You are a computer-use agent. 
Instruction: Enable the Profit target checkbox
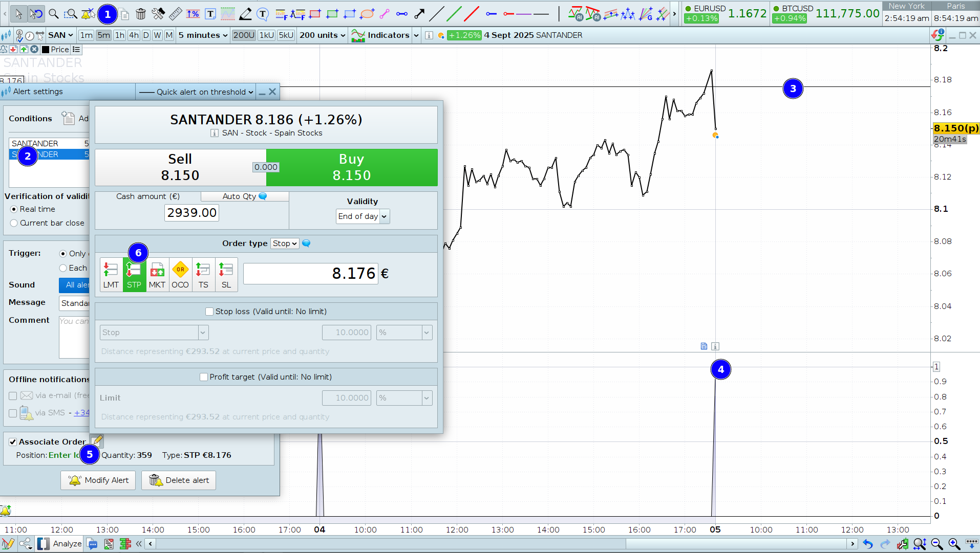[x=203, y=377]
